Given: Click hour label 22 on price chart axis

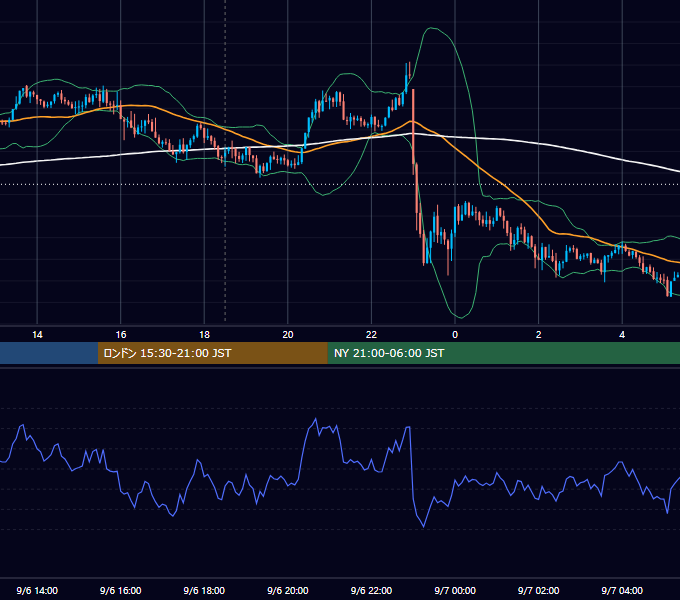Looking at the screenshot, I should 371,335.
